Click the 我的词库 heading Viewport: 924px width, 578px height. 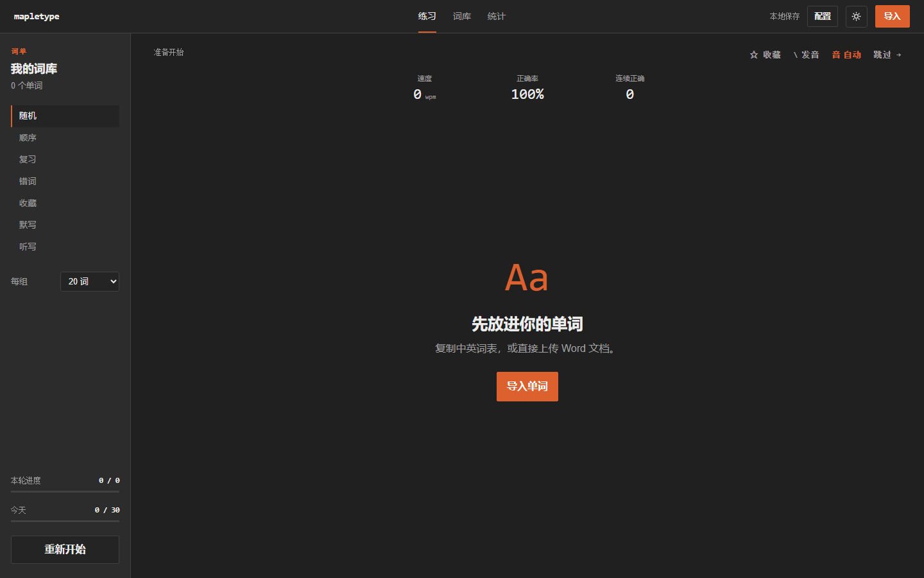click(34, 69)
